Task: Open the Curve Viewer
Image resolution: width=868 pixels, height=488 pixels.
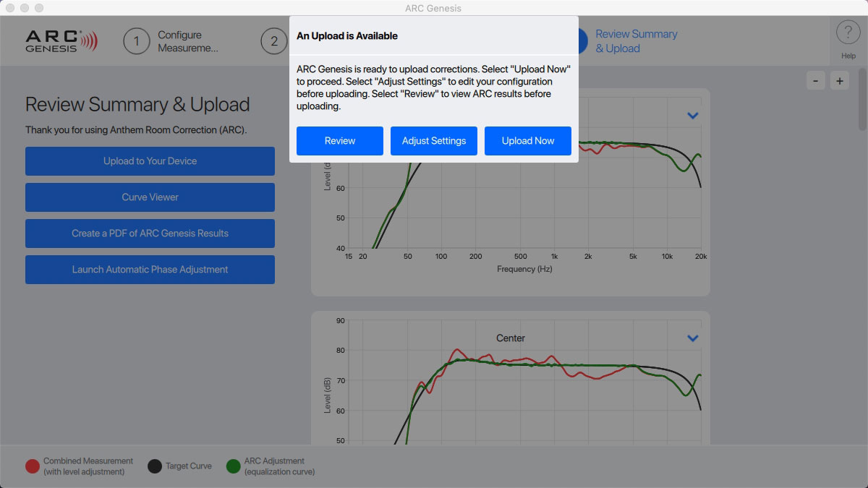Action: [150, 197]
